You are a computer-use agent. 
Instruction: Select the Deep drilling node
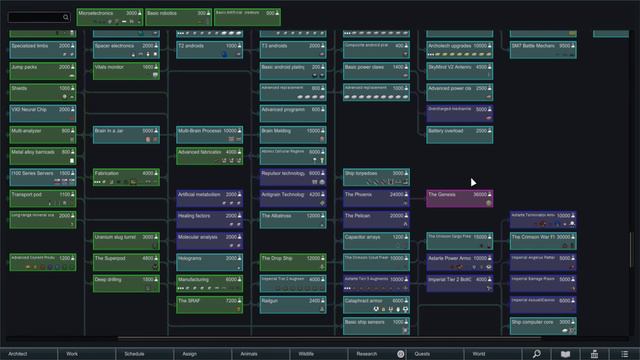(x=126, y=283)
